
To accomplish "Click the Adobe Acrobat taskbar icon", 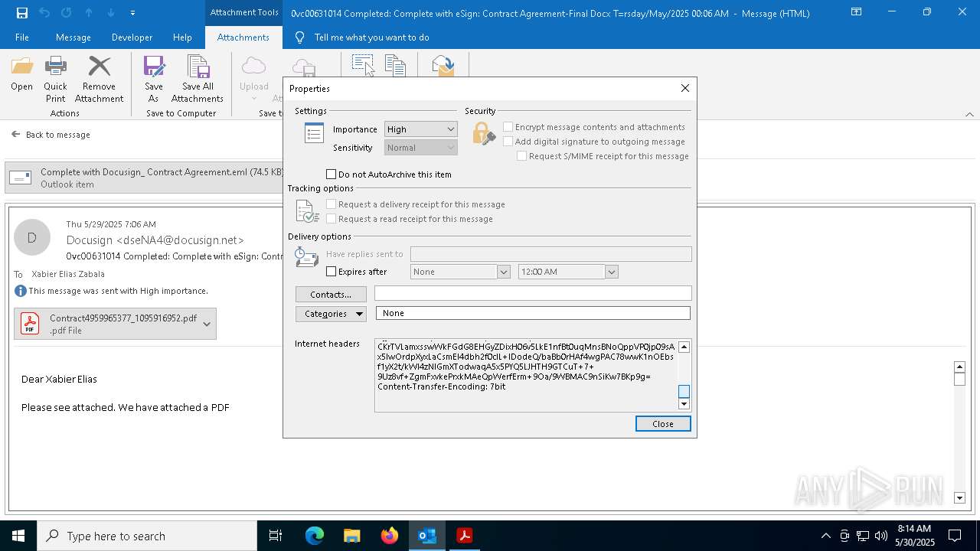I will click(464, 536).
